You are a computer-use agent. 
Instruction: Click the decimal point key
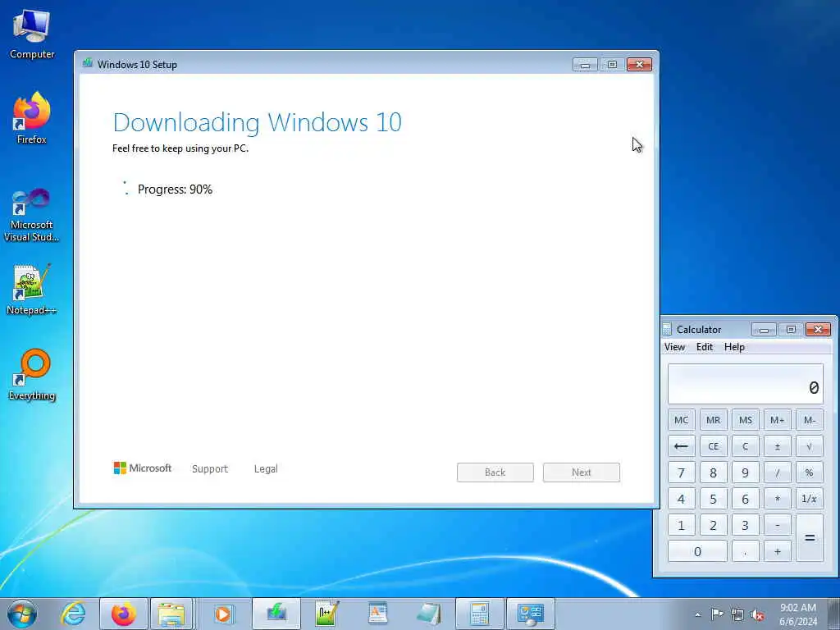coord(745,551)
